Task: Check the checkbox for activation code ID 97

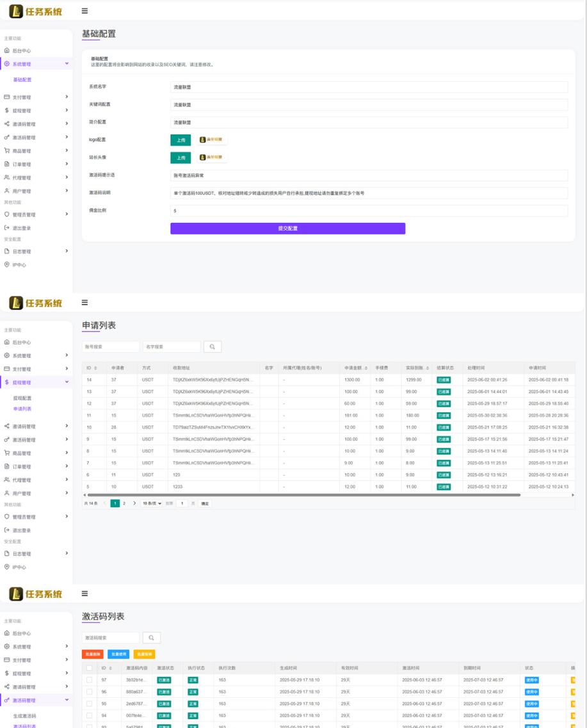Action: [x=89, y=680]
